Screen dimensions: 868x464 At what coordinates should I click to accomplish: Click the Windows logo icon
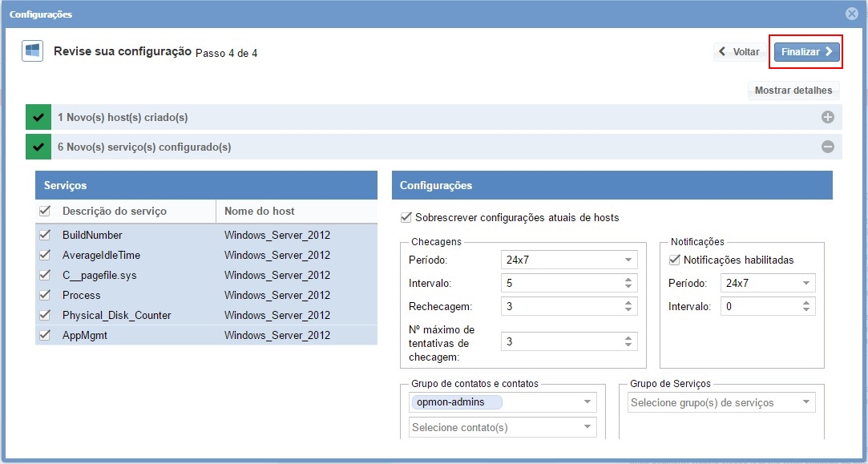33,51
